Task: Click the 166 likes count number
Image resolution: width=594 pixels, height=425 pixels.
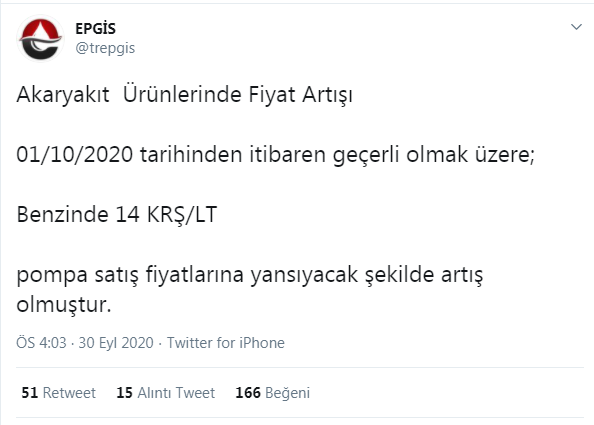Action: pos(248,393)
